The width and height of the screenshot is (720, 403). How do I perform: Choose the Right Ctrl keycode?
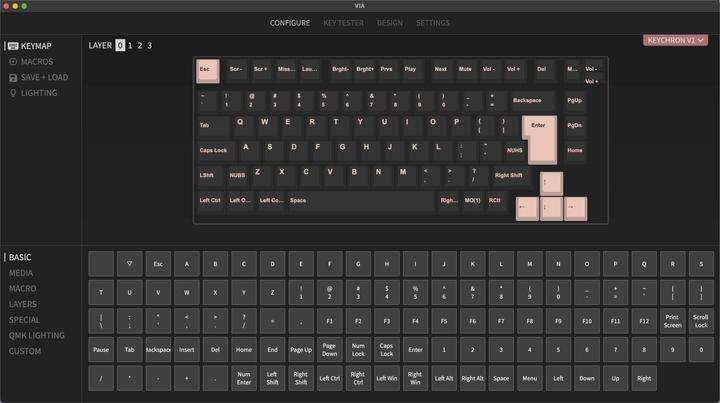pos(358,379)
